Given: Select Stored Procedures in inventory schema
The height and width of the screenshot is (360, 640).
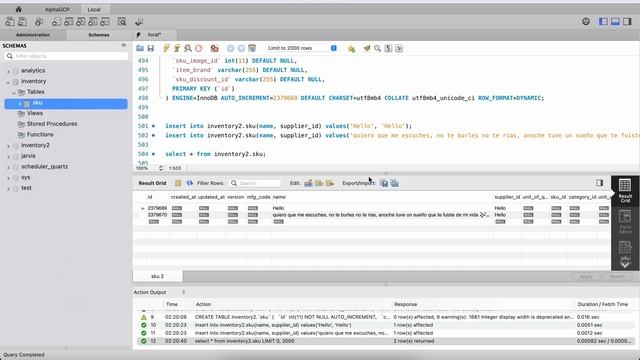Looking at the screenshot, I should (x=52, y=124).
